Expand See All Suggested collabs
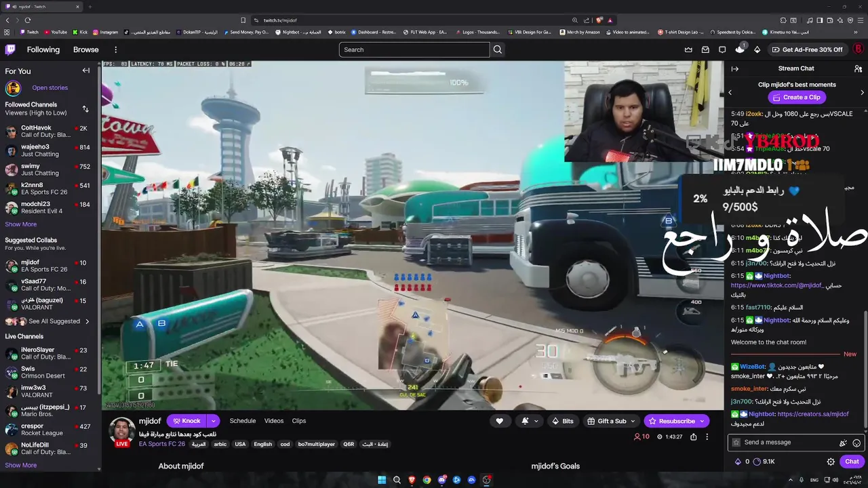Screen dimensions: 868x488 pyautogui.click(x=47, y=321)
